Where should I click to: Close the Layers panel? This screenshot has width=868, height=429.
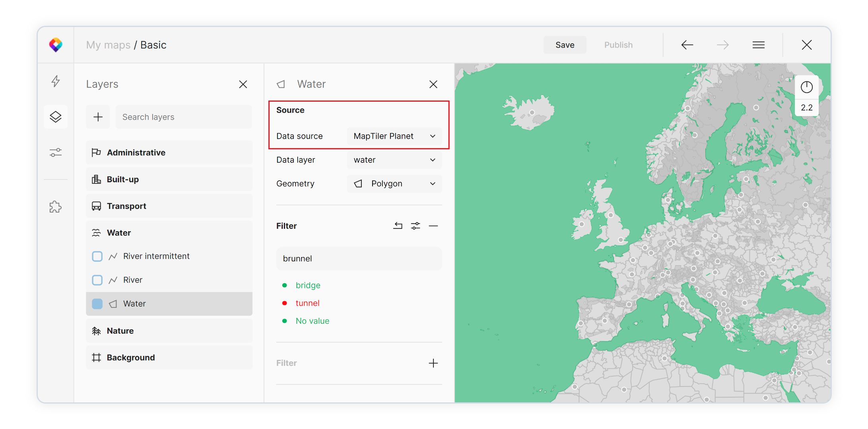point(243,84)
